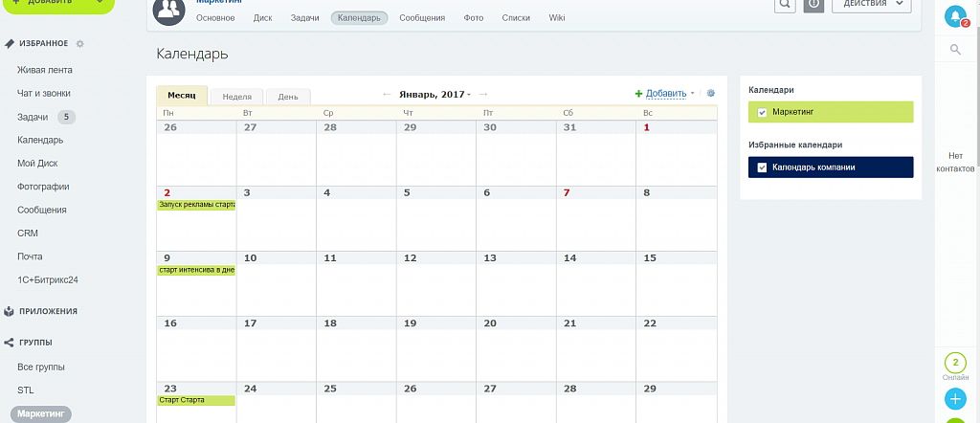Click the search magnifier icon in group header
This screenshot has width=980, height=423.
coord(785,5)
